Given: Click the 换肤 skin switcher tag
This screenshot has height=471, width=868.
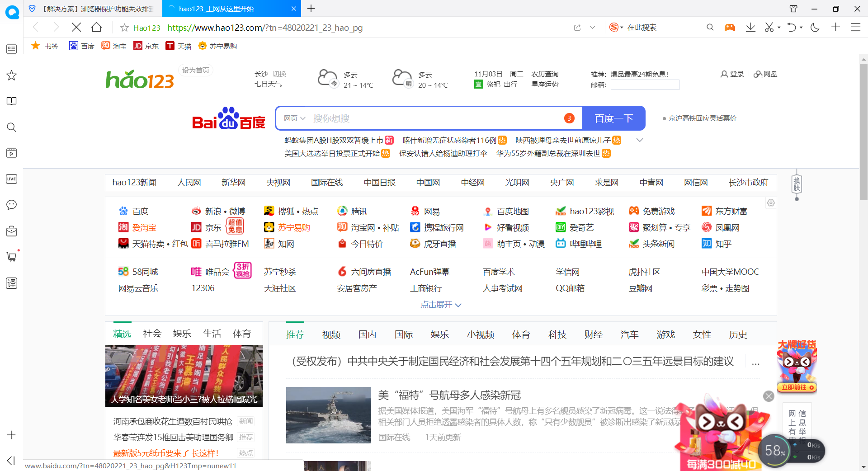Looking at the screenshot, I should pos(797,184).
